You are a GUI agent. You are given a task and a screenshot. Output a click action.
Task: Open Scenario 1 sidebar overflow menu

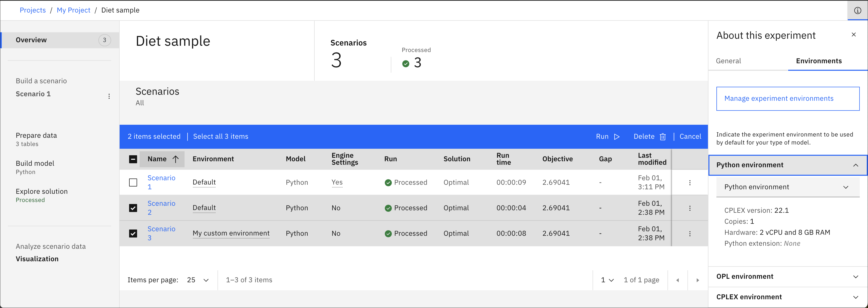[x=109, y=96]
